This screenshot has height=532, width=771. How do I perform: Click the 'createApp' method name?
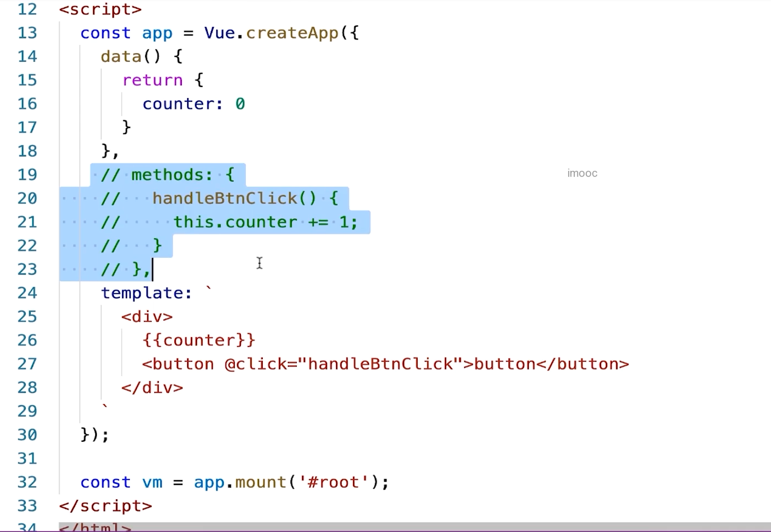[x=292, y=33]
